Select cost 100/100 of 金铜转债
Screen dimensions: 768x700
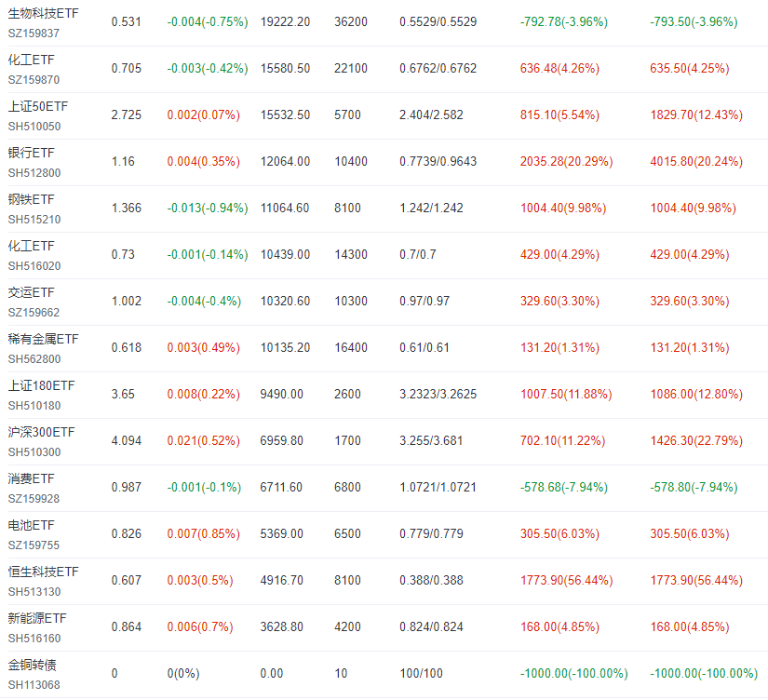click(x=421, y=674)
